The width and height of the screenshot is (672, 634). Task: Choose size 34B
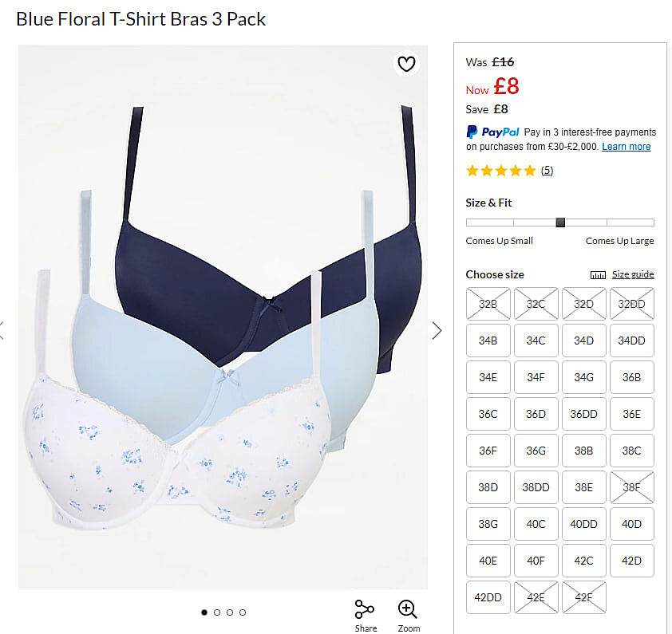coord(488,341)
